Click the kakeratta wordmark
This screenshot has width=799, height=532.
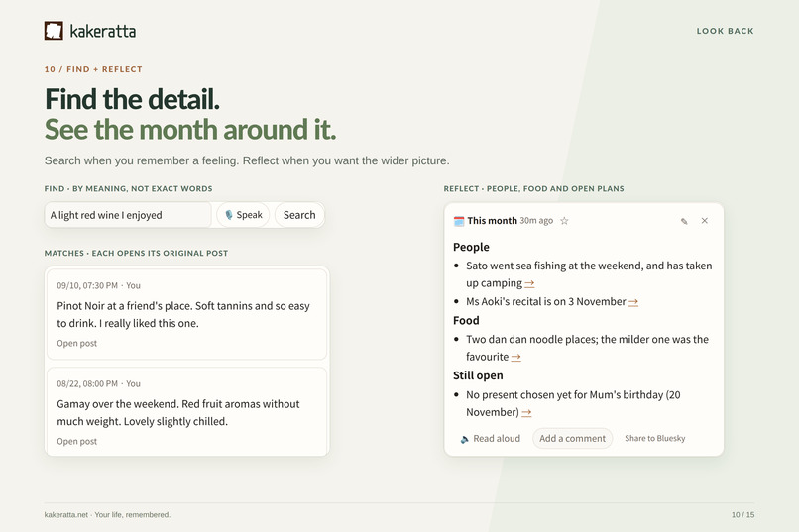103,31
